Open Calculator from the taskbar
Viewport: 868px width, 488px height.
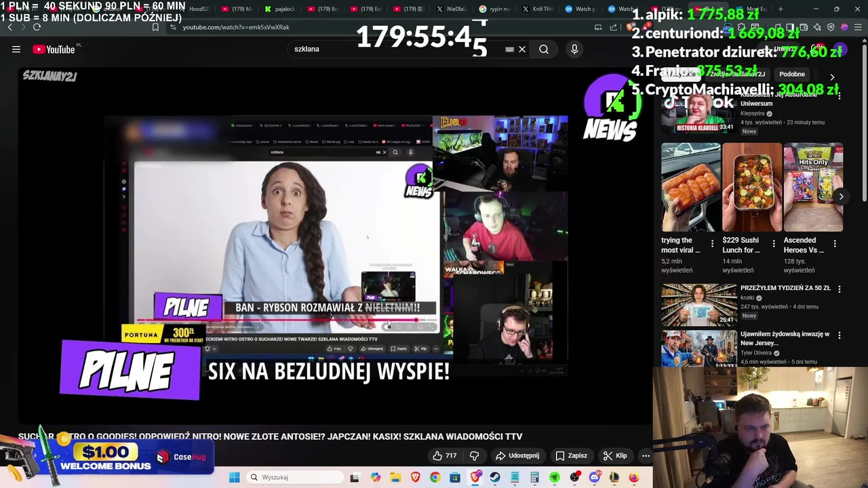pos(535,477)
